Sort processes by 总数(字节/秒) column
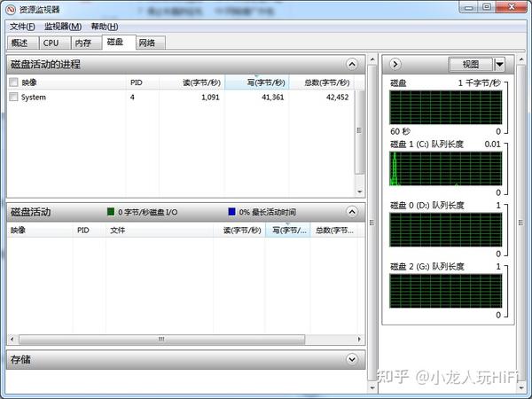 (x=322, y=82)
